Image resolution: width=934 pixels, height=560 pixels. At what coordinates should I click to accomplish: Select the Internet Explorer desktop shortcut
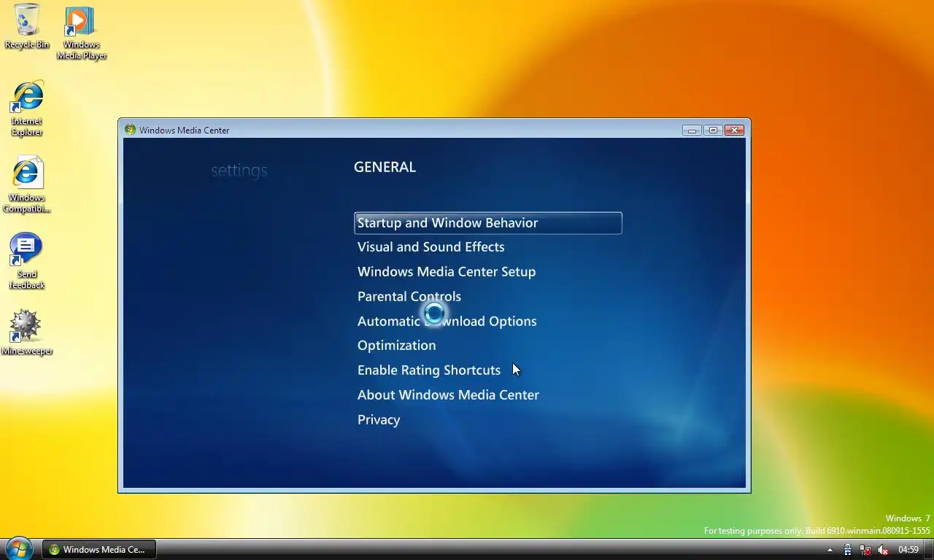coord(27,109)
